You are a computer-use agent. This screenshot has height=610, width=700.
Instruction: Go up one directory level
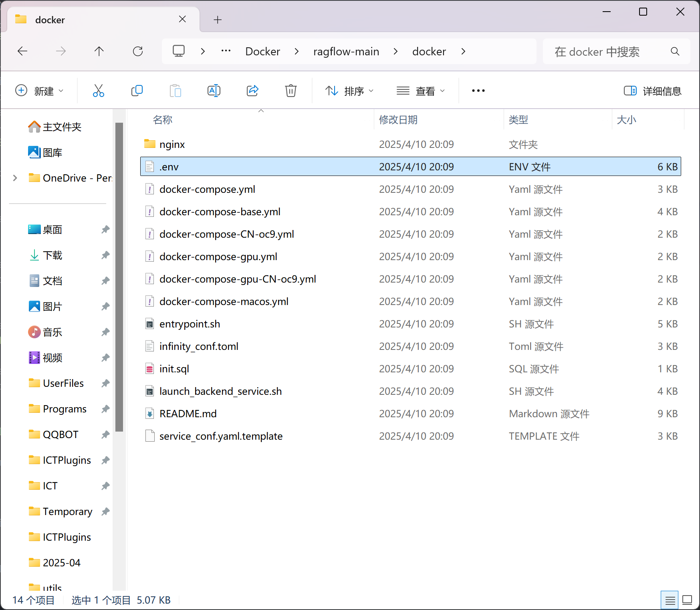[99, 51]
